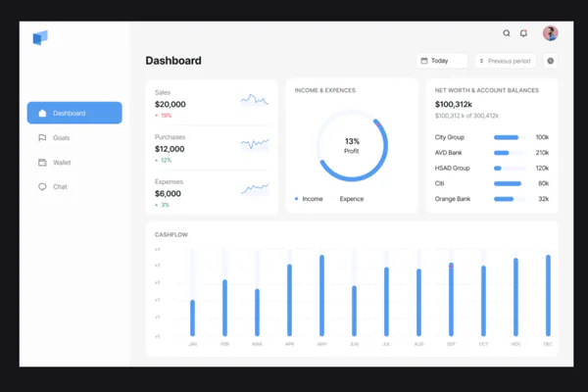Click the SEP cashflow bar
Image resolution: width=588 pixels, height=392 pixels.
coord(451,299)
